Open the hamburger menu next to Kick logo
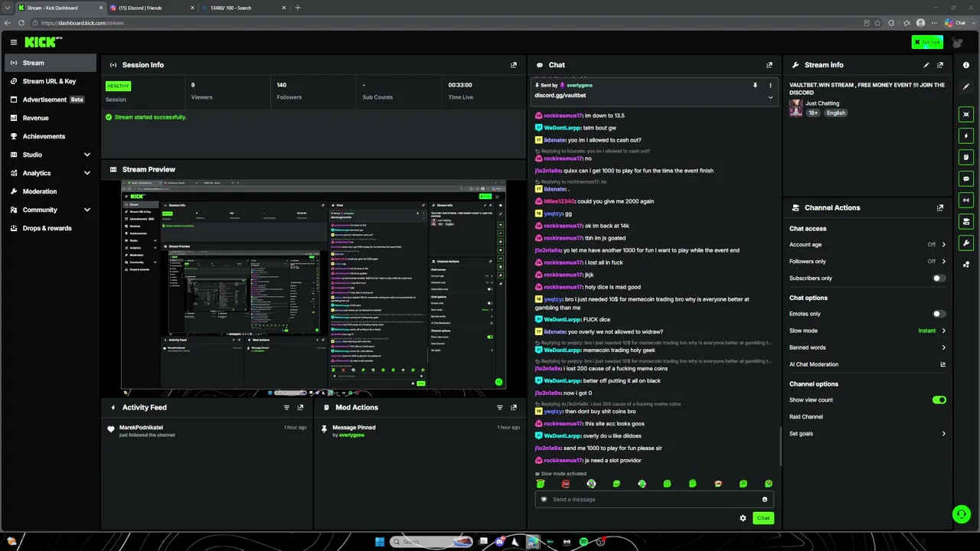Viewport: 980px width, 551px height. coord(13,42)
